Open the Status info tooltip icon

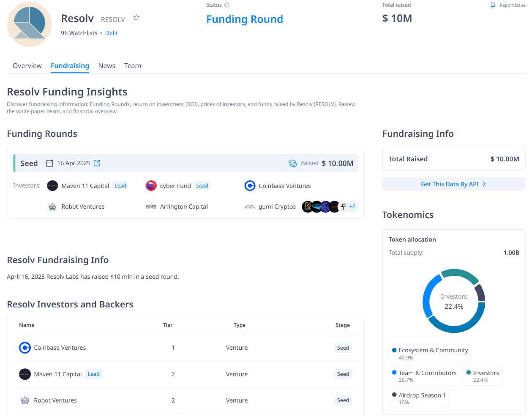tap(226, 5)
